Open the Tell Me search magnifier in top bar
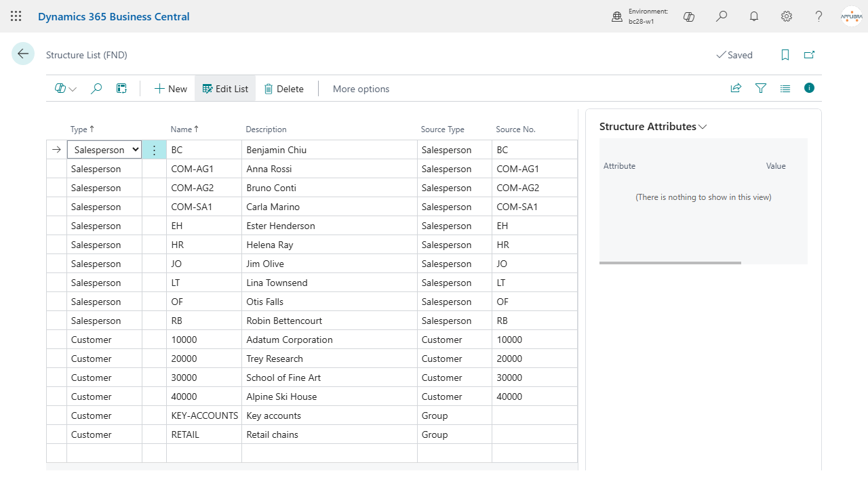868x488 pixels. (x=722, y=16)
